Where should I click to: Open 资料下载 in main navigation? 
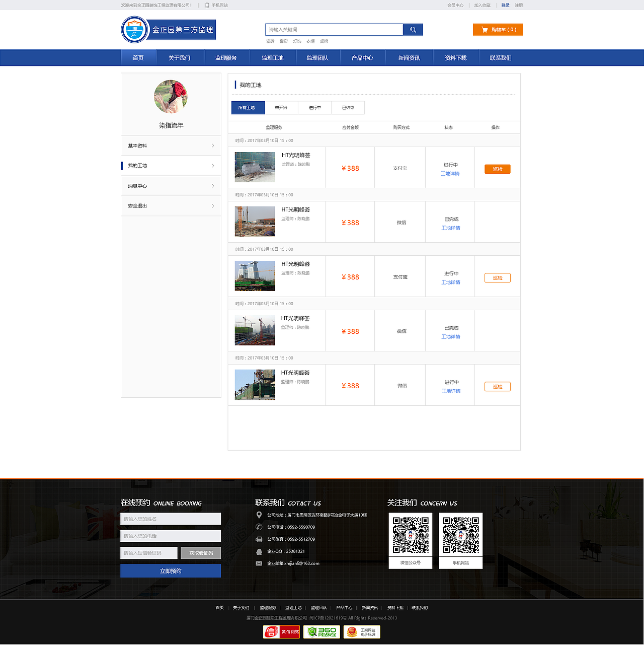point(456,58)
